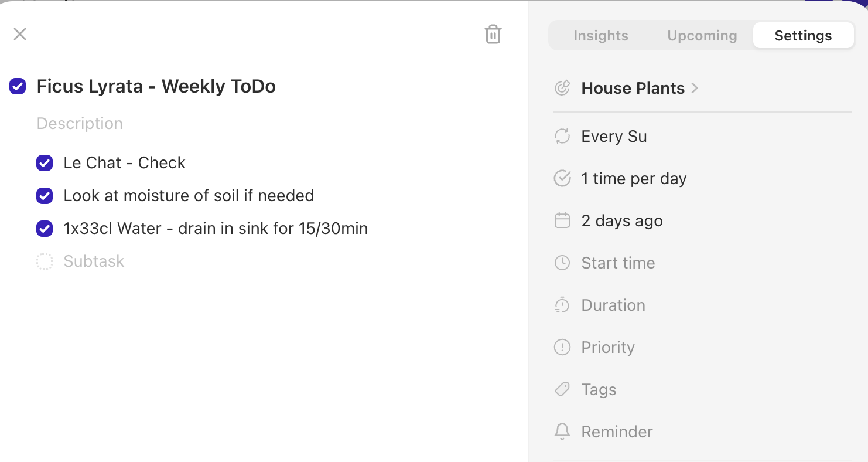
Task: Click the repeat icon beside Every Su
Action: (562, 137)
